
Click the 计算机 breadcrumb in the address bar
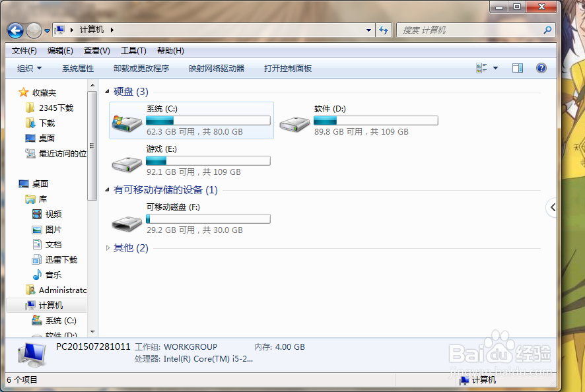point(92,30)
